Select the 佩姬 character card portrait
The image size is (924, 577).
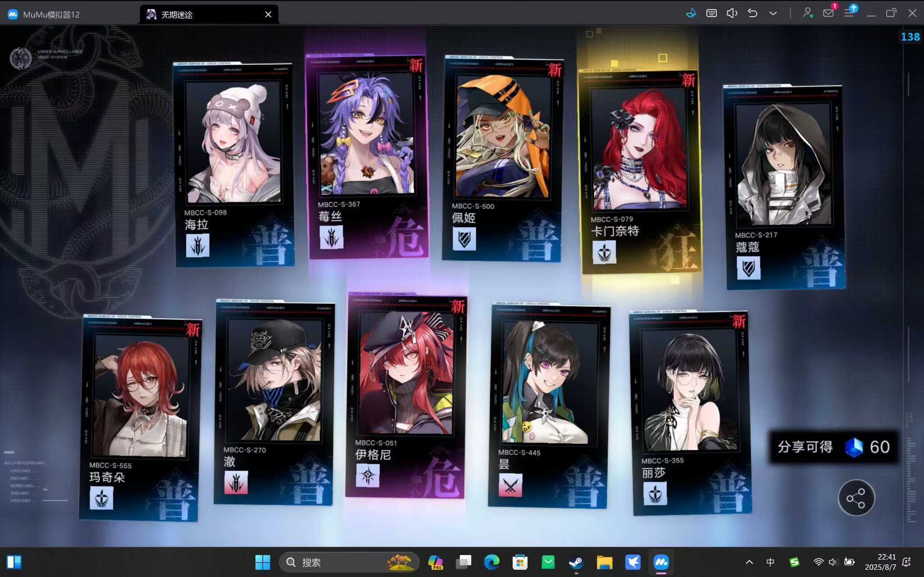coord(503,137)
